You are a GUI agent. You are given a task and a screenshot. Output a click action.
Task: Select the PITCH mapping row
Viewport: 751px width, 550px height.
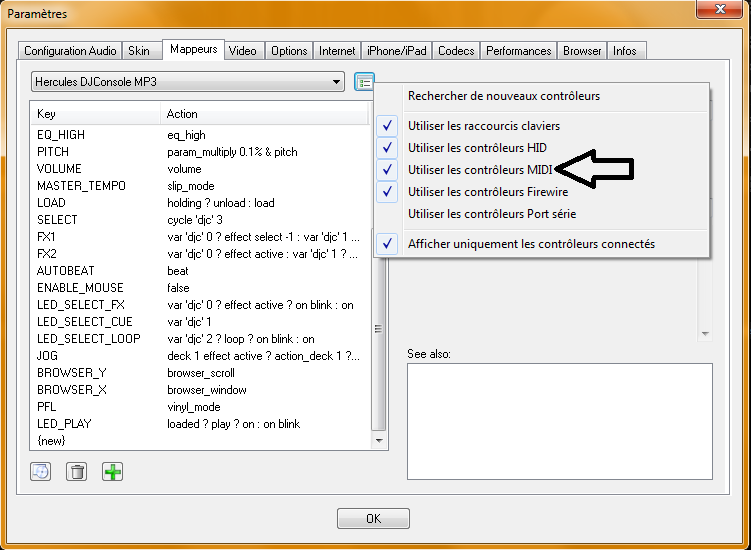click(201, 152)
